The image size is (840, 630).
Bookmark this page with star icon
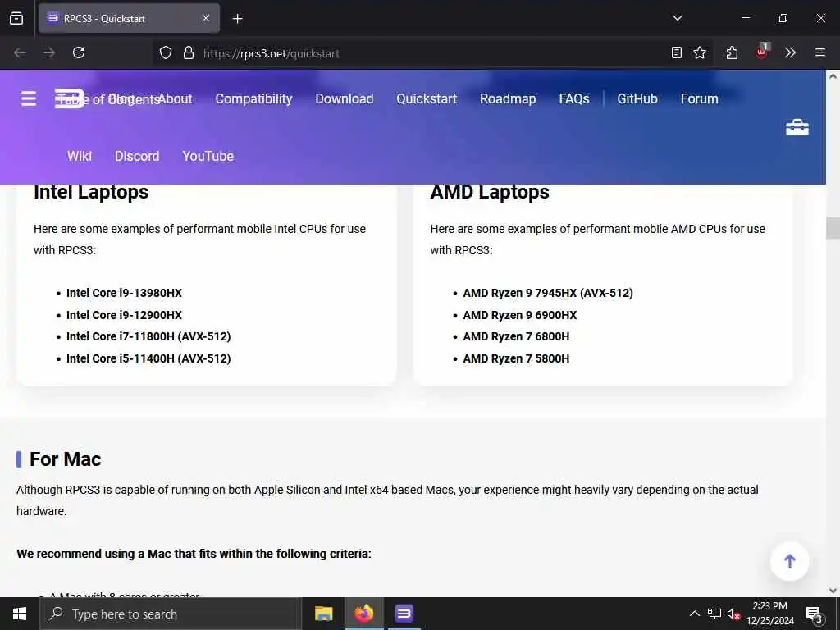pos(700,52)
